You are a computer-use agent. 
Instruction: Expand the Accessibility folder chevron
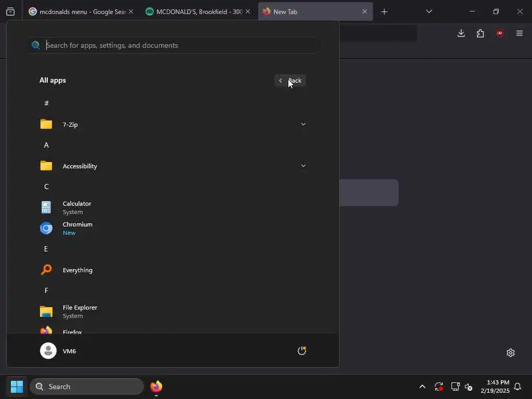coord(303,166)
